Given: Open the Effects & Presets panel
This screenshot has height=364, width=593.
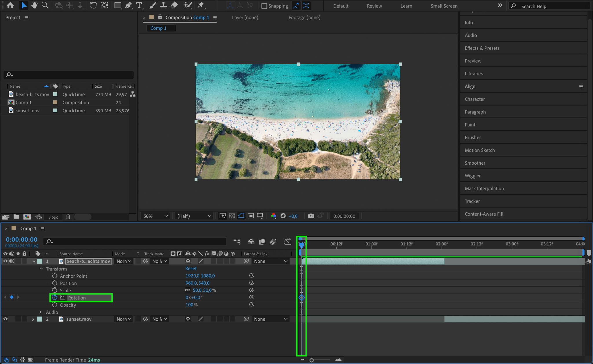Looking at the screenshot, I should [482, 48].
